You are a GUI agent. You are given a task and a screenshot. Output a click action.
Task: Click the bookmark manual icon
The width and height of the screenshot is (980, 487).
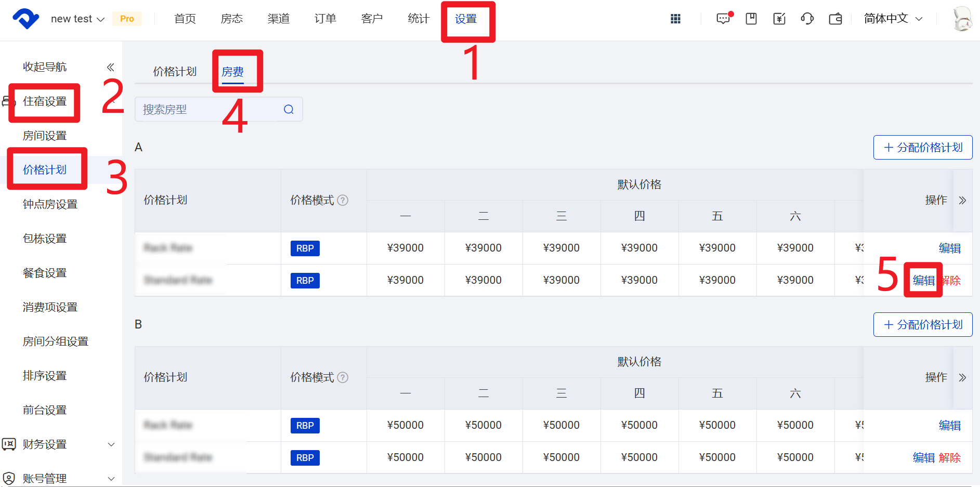click(751, 19)
